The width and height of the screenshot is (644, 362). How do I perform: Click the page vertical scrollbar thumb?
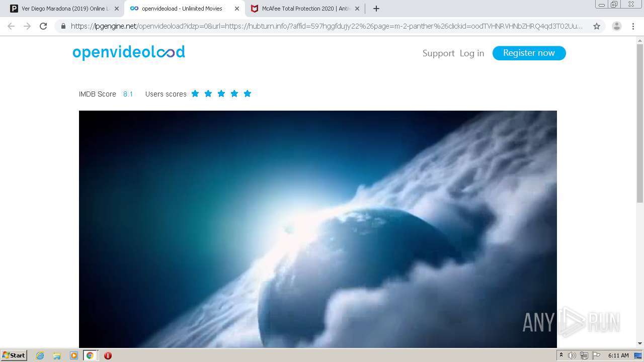640,123
